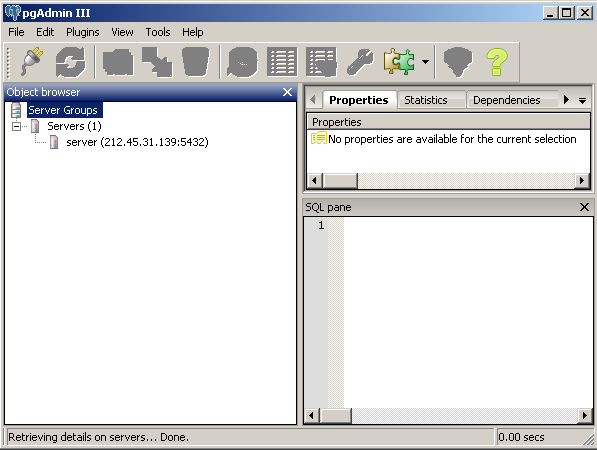Close the Object browser panel

click(287, 92)
